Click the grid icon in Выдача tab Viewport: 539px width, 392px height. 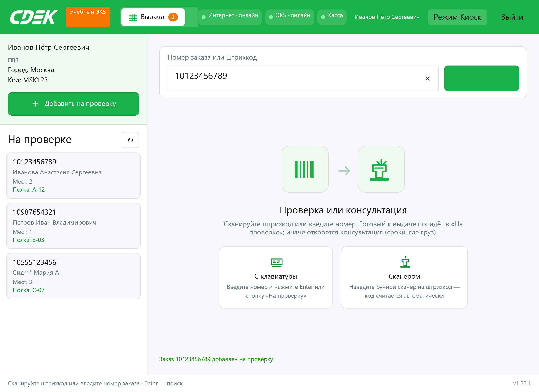(x=133, y=17)
